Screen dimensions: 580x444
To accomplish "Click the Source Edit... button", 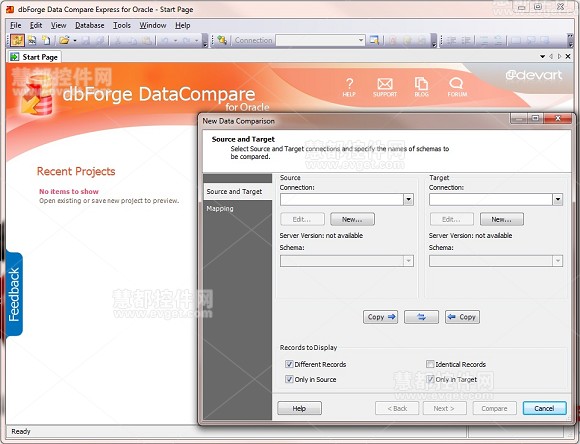I will 302,219.
